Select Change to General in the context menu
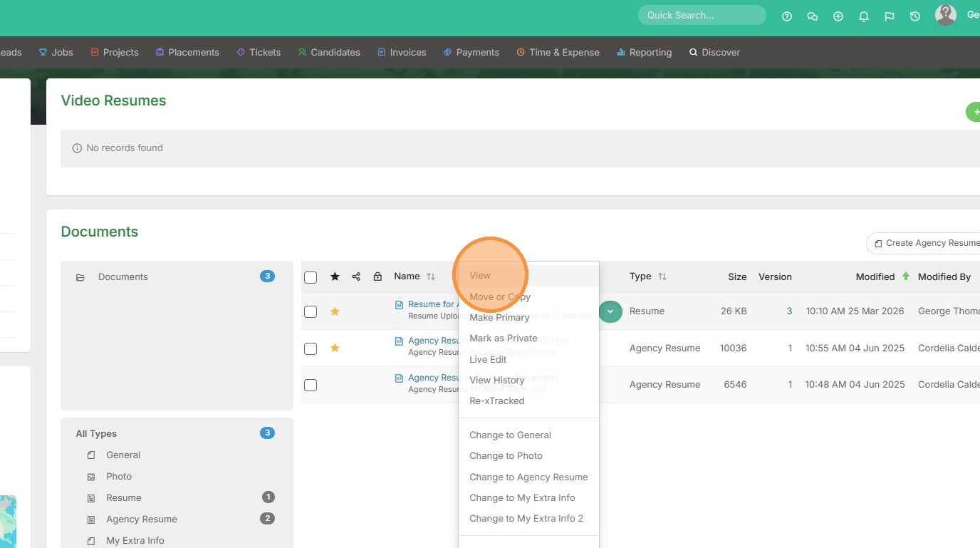Viewport: 980px width, 548px height. click(x=528, y=435)
